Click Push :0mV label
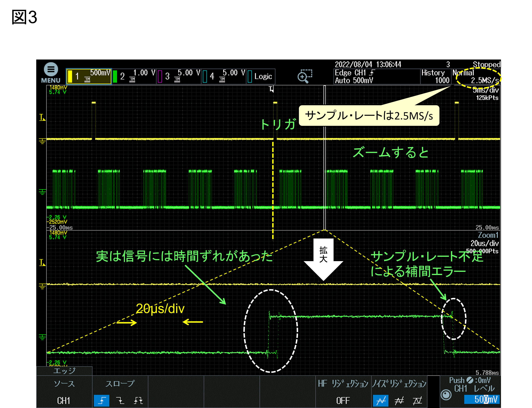 point(470,380)
